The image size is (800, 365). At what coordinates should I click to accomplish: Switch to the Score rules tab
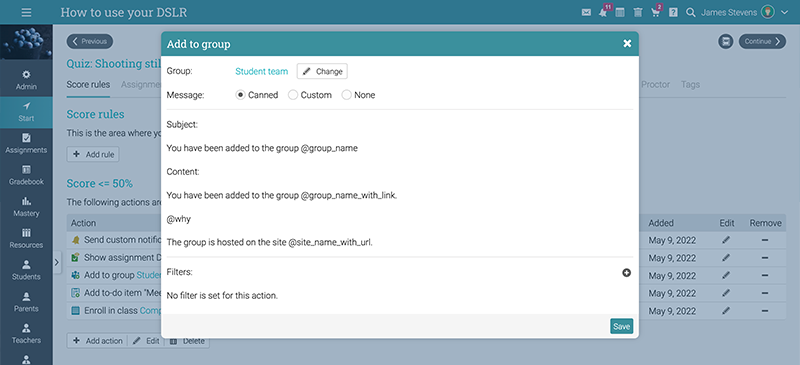[88, 85]
